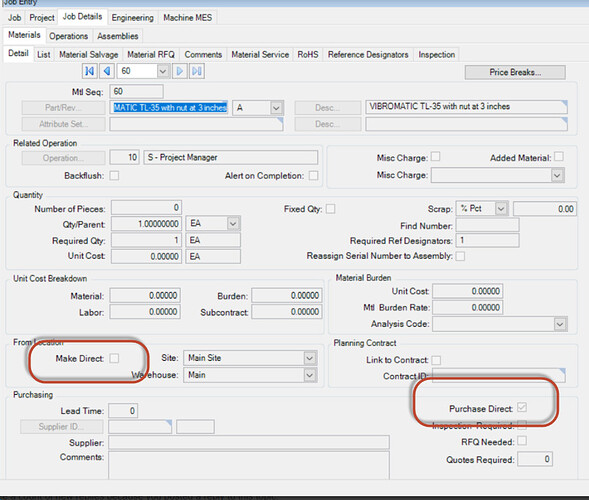Open the Site dropdown list
This screenshot has height=500, width=589.
point(310,358)
